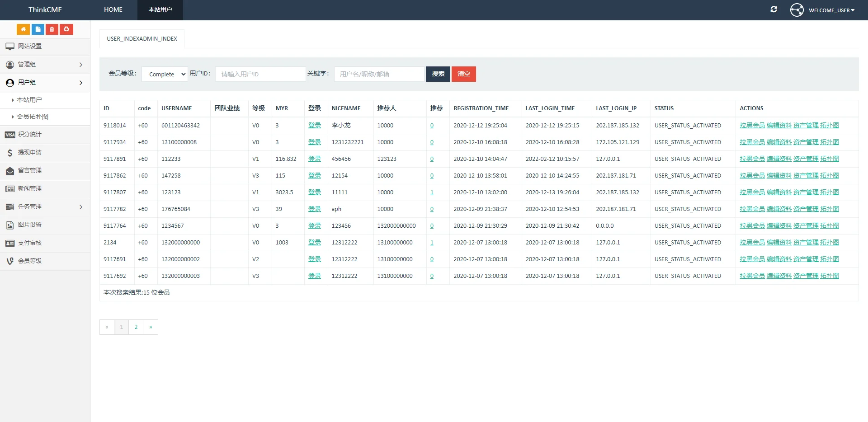This screenshot has width=868, height=422.
Task: Go to page 2 of results
Action: 136,327
